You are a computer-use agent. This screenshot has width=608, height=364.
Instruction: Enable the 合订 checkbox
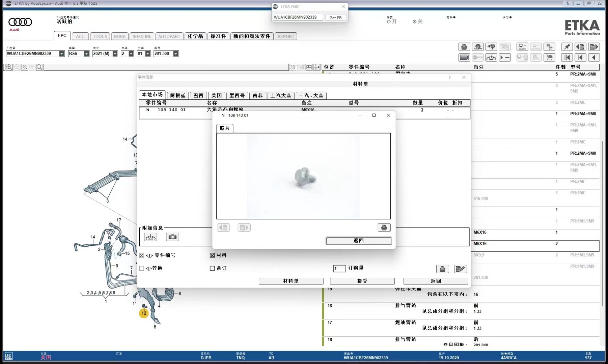[212, 268]
